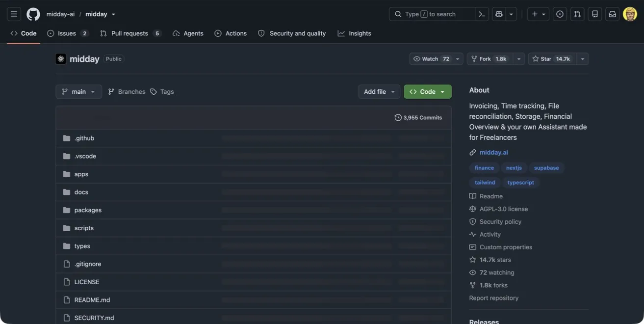This screenshot has height=324, width=644.
Task: Switch to the Pull requests tab
Action: point(130,33)
